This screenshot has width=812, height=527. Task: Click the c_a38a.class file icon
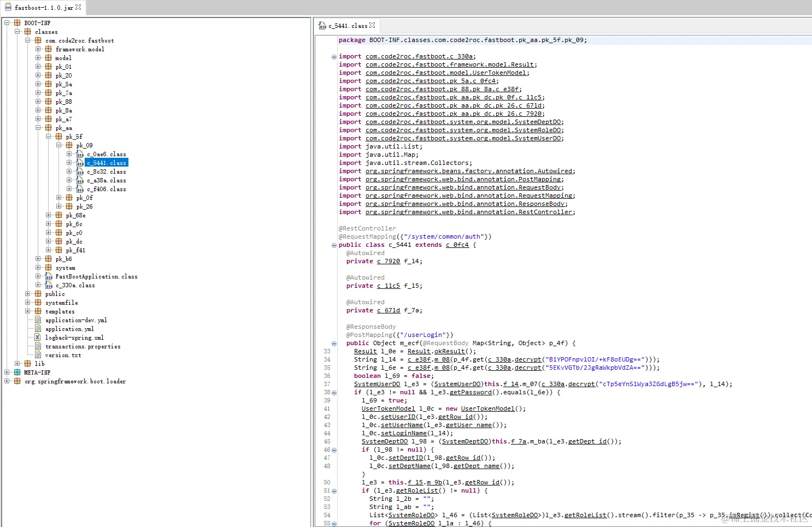click(x=80, y=180)
